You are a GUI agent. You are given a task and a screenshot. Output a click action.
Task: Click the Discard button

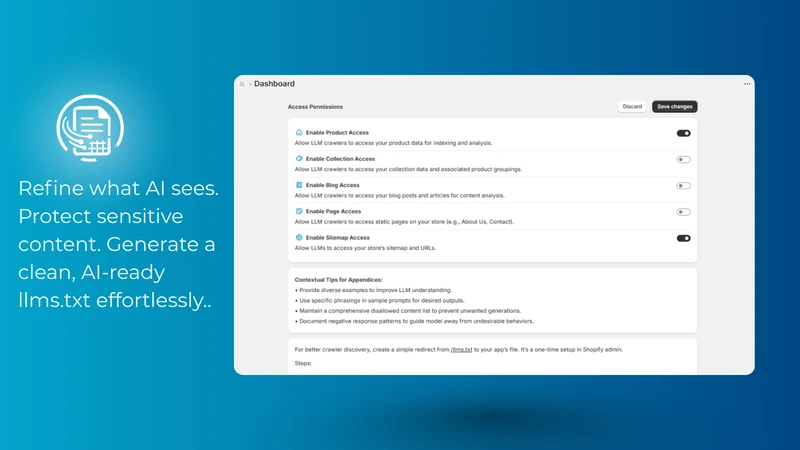pos(632,107)
